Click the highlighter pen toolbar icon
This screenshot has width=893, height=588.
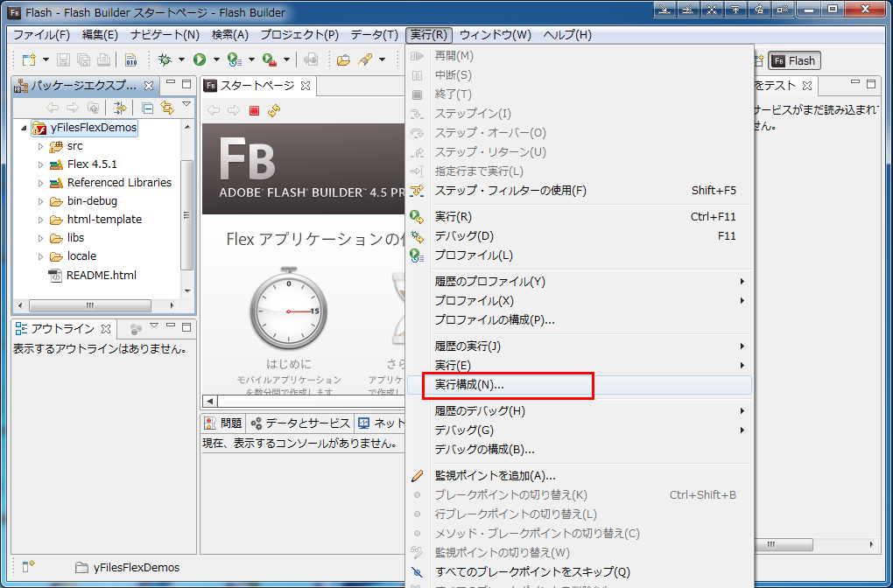click(365, 59)
